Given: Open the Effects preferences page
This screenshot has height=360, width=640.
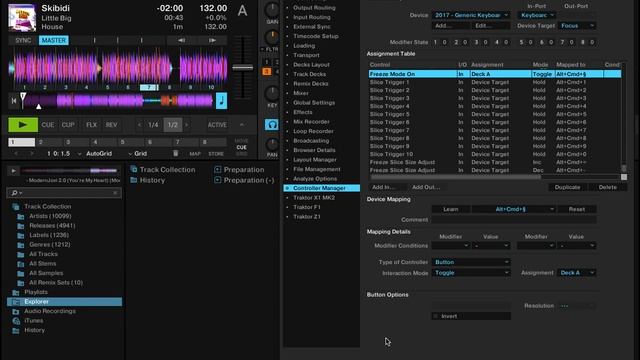Looking at the screenshot, I should click(303, 112).
